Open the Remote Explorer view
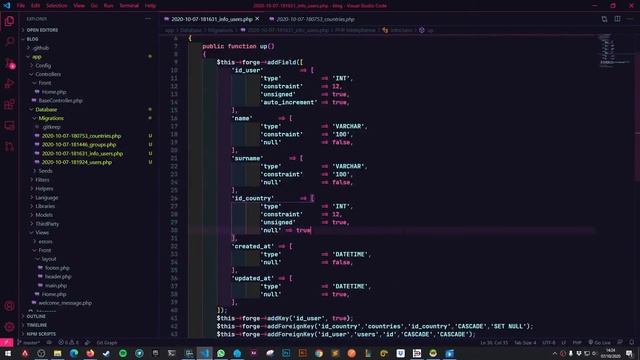 click(x=9, y=125)
